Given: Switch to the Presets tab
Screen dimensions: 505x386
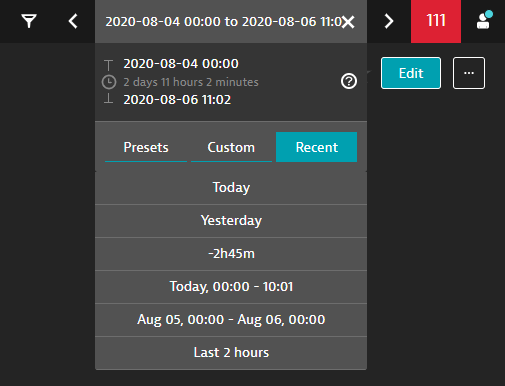Looking at the screenshot, I should tap(146, 147).
